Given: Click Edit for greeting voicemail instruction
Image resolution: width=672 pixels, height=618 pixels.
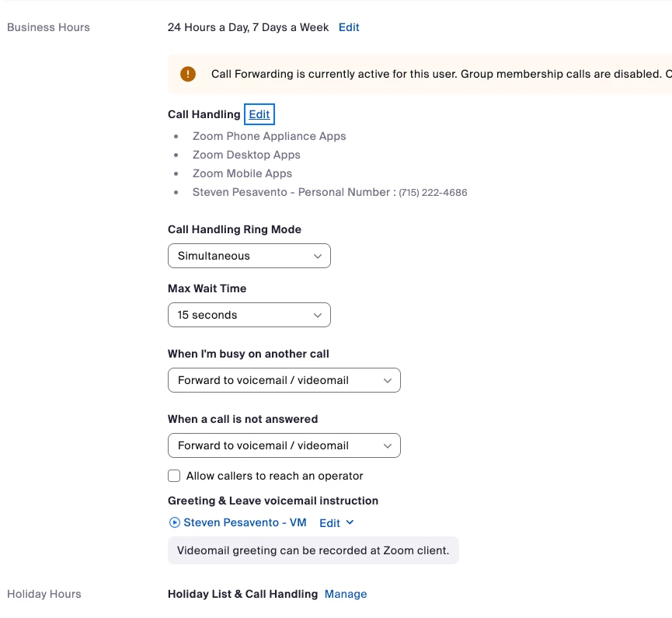Looking at the screenshot, I should [x=330, y=523].
